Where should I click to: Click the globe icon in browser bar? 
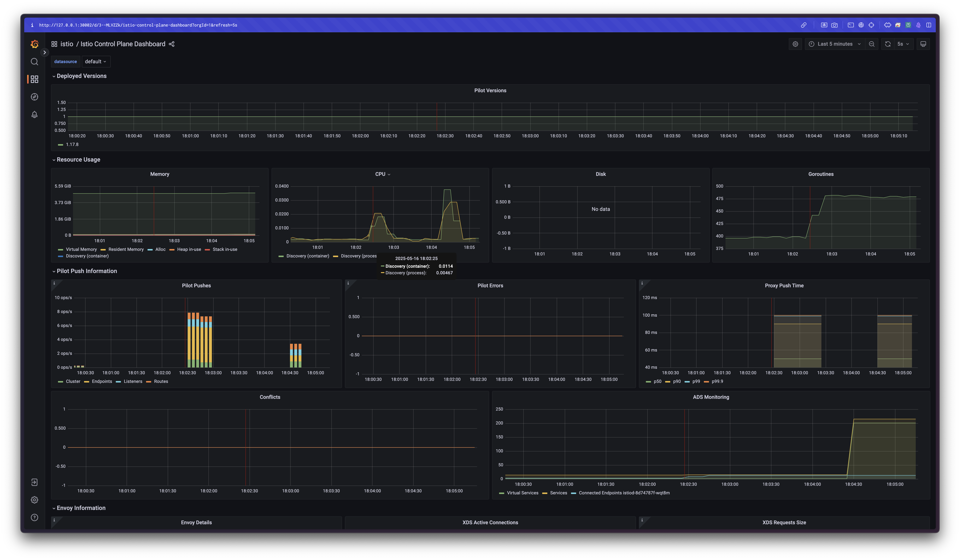(x=861, y=25)
